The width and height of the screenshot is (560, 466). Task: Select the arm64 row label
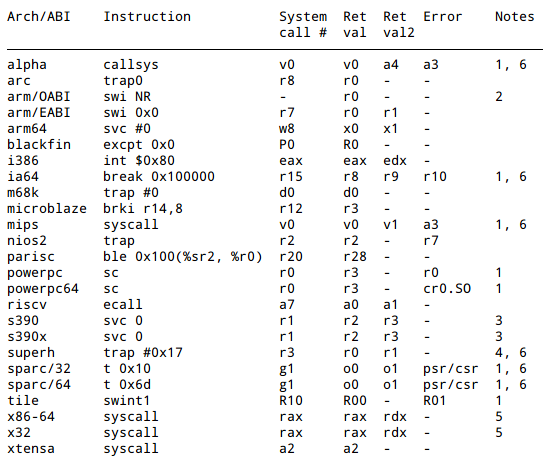tap(27, 129)
